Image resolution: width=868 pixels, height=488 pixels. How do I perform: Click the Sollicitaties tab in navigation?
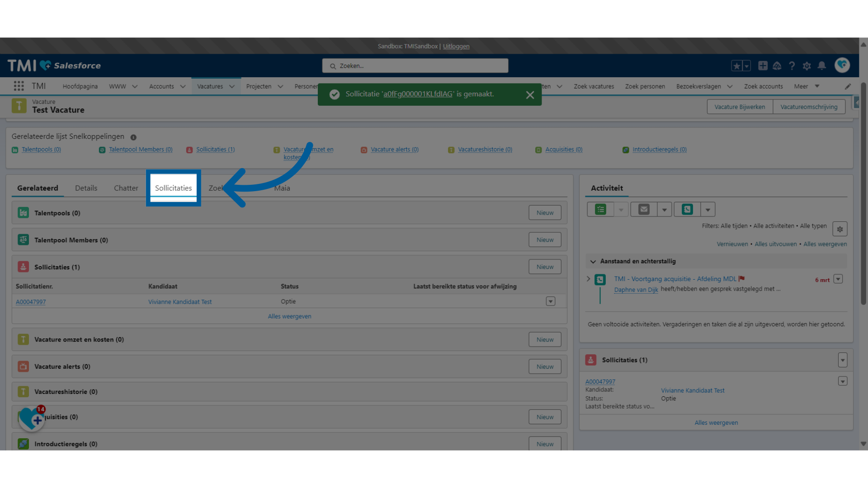[174, 188]
